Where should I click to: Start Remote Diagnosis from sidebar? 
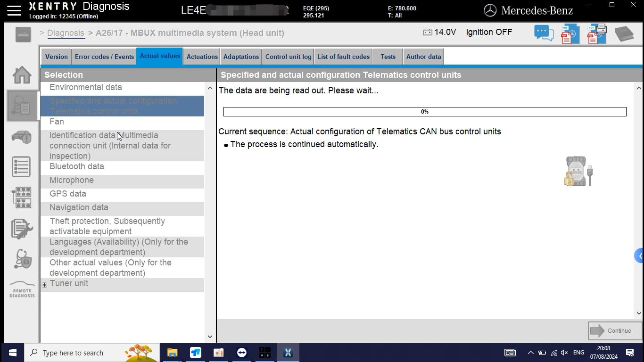[22, 289]
